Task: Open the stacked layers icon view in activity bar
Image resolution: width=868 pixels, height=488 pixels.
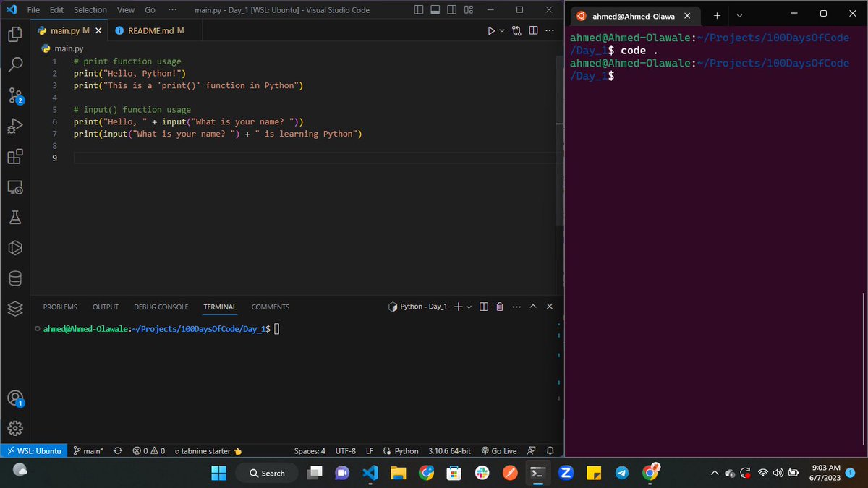Action: (15, 309)
